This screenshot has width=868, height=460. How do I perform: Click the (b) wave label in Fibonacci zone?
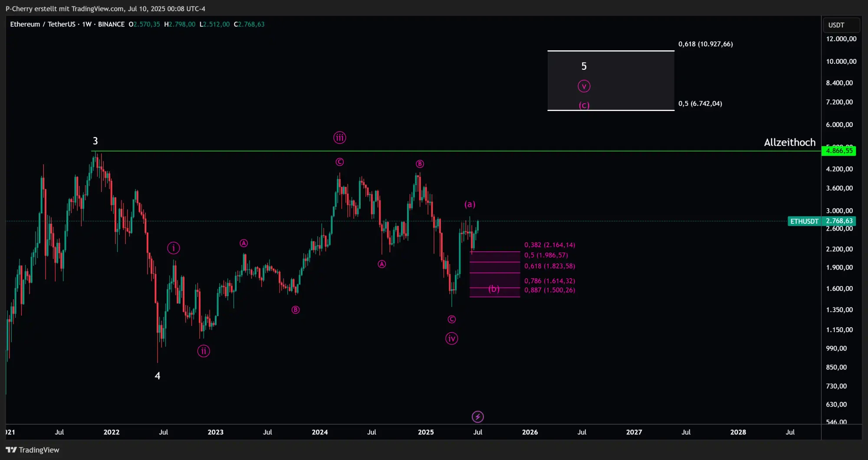(x=494, y=289)
